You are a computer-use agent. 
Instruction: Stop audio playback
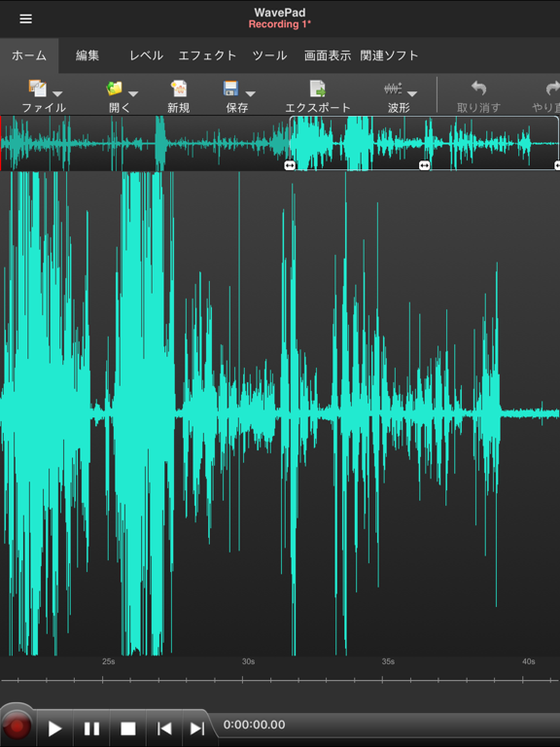tap(128, 729)
